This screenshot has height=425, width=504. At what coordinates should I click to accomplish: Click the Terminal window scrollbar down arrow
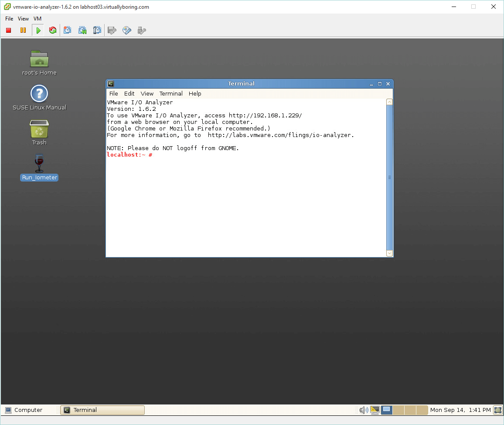click(389, 253)
